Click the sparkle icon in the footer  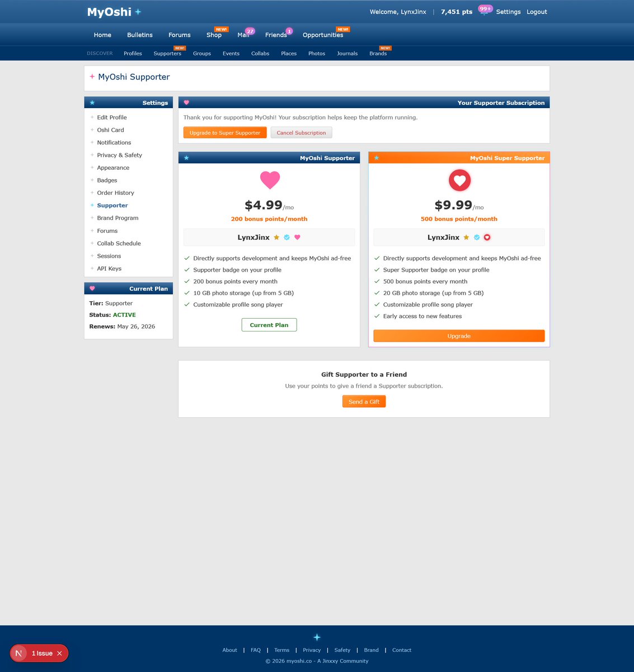point(317,637)
